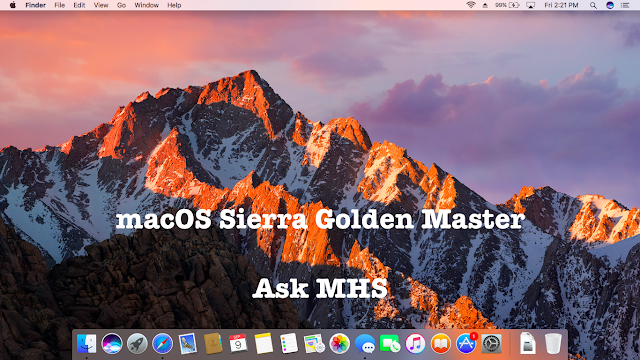
Task: Open the File menu
Action: pos(60,5)
